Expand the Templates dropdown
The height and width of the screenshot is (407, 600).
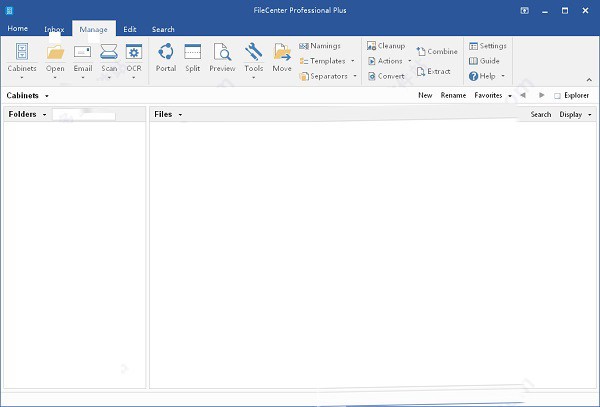click(328, 61)
